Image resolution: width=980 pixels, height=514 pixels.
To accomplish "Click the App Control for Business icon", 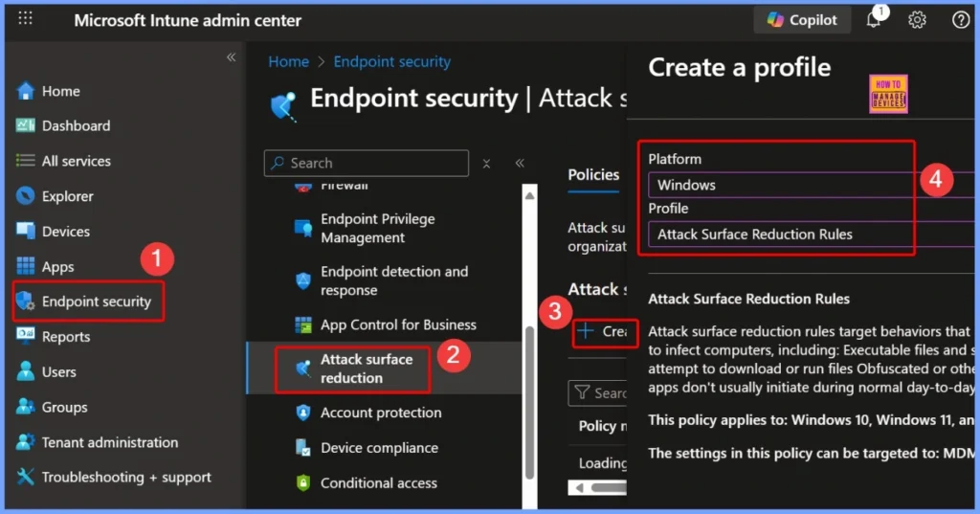I will (303, 324).
